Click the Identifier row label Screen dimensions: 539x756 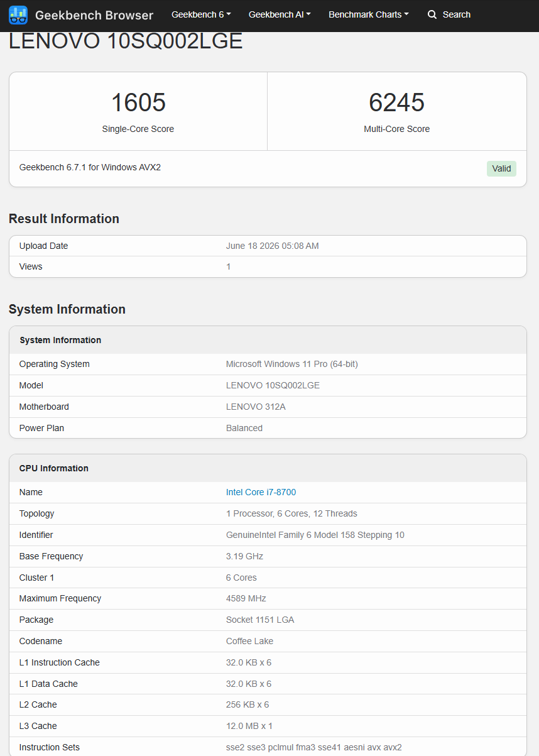36,535
